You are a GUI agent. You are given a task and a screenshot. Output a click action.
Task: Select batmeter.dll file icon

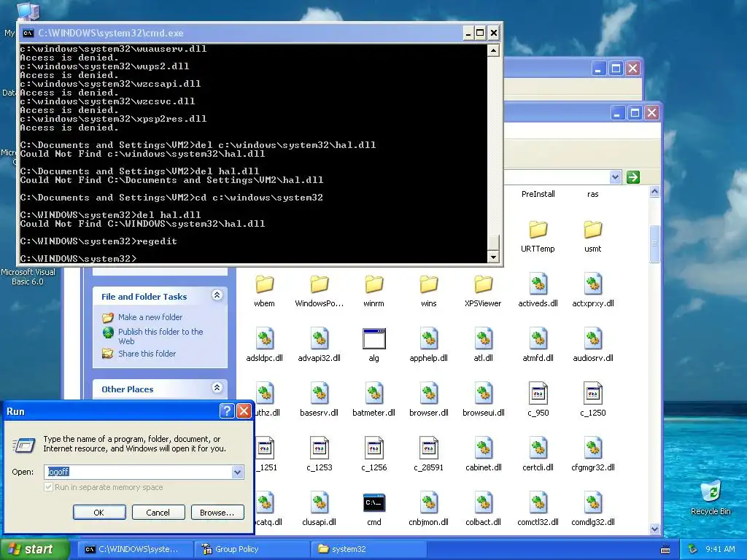(x=374, y=393)
